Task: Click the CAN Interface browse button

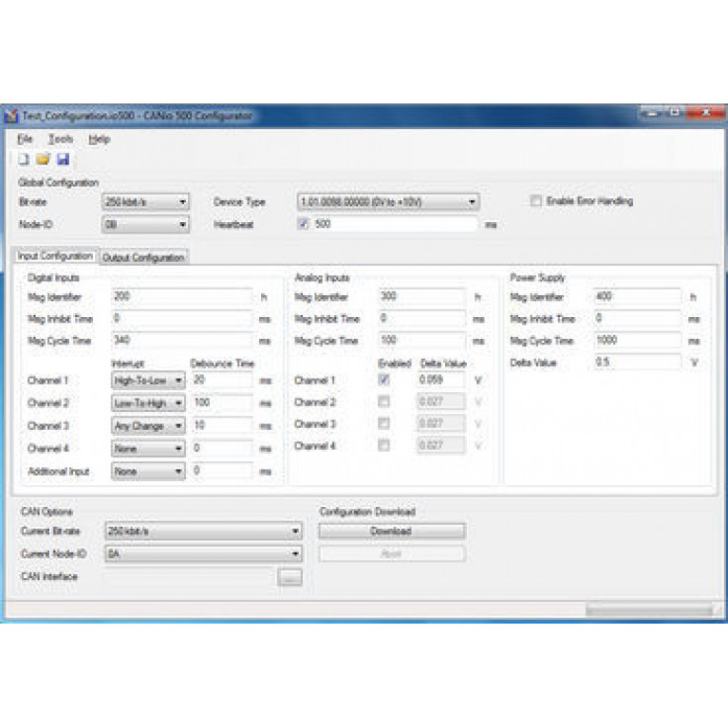Action: click(x=290, y=576)
